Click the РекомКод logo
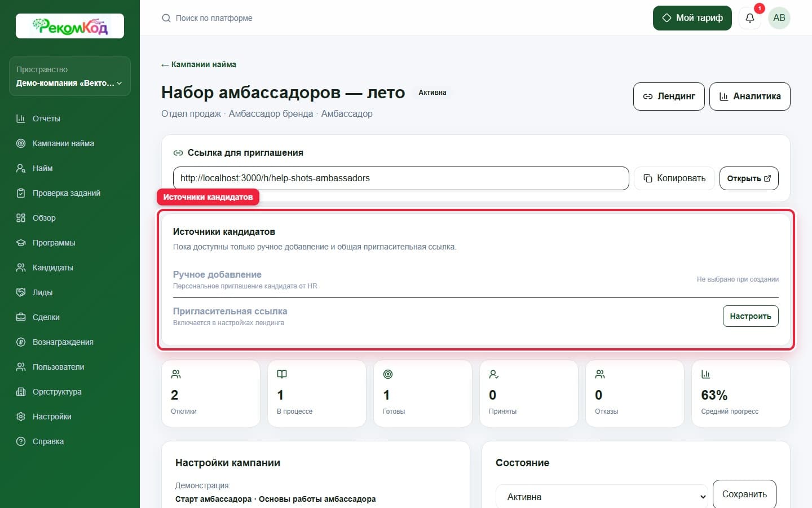 [x=70, y=26]
